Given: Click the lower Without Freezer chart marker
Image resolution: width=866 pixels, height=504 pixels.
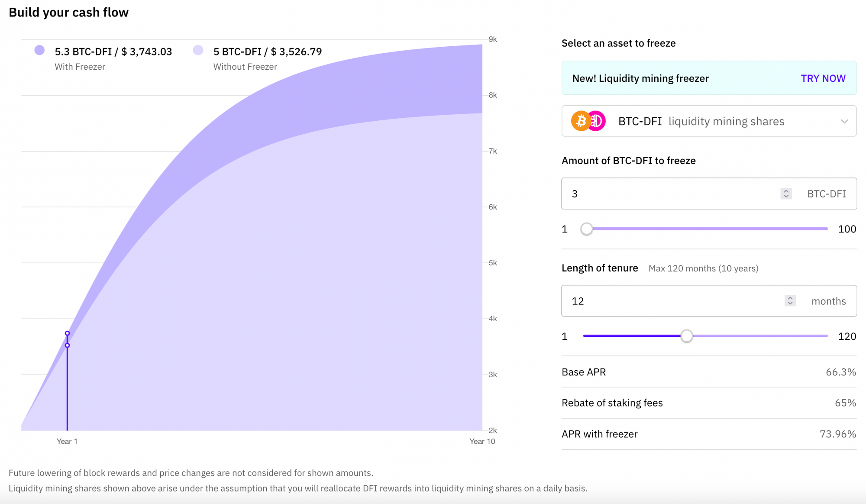Looking at the screenshot, I should pyautogui.click(x=67, y=346).
